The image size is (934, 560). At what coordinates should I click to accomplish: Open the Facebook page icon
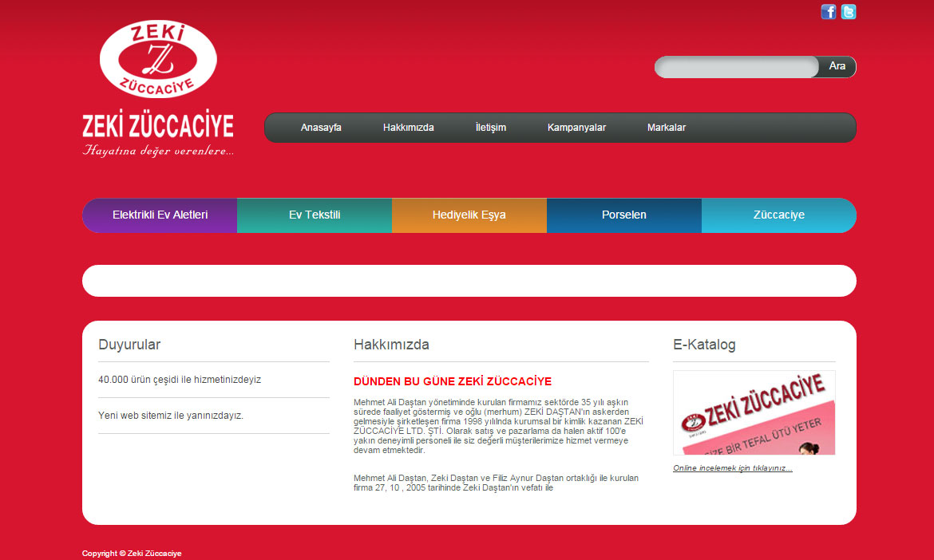coord(829,12)
